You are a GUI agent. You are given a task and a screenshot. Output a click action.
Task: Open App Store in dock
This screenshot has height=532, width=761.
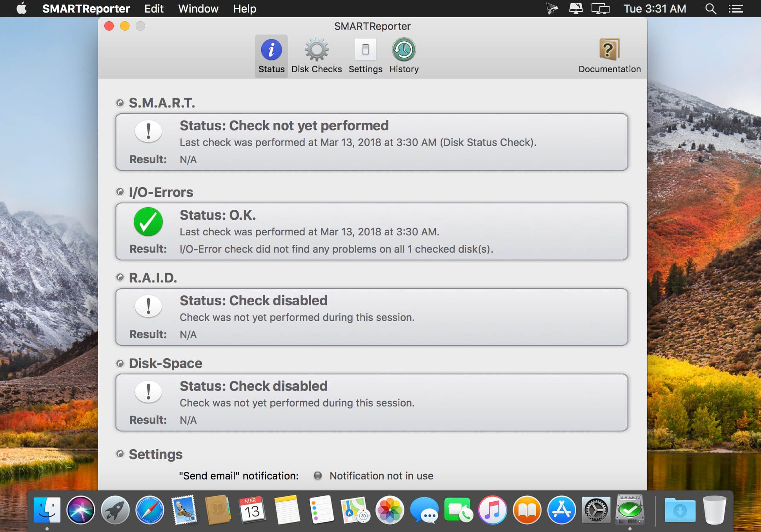click(x=562, y=510)
